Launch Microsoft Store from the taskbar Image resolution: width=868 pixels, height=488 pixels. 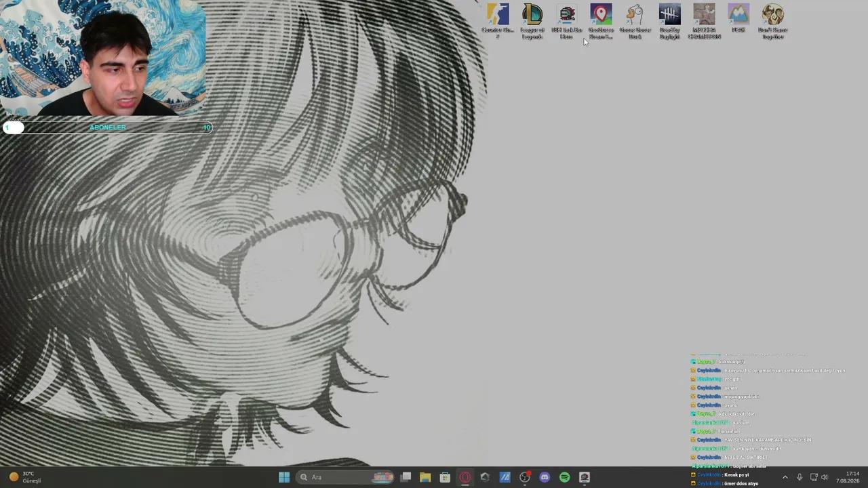click(445, 477)
